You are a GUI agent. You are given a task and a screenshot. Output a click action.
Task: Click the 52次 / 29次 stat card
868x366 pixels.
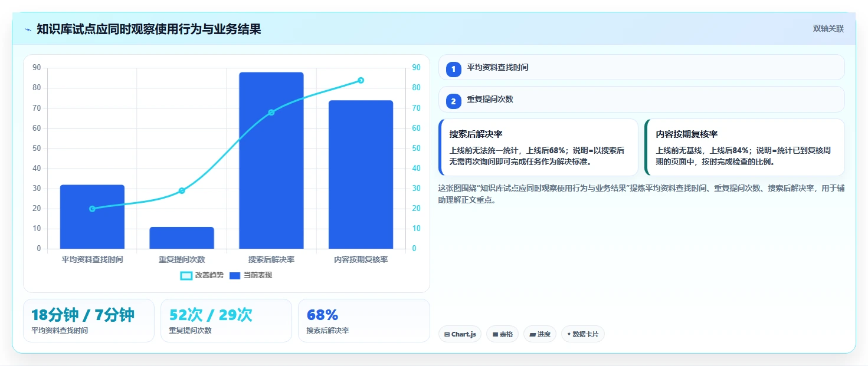point(226,321)
